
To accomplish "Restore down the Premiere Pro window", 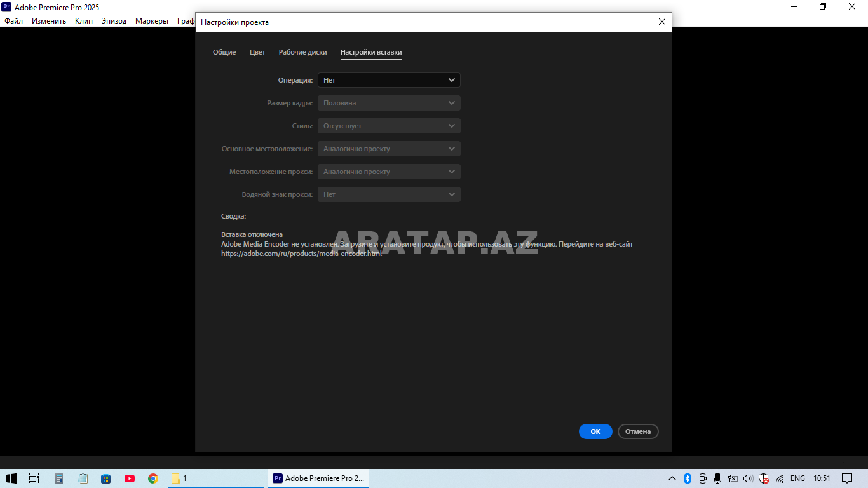I will [x=823, y=6].
